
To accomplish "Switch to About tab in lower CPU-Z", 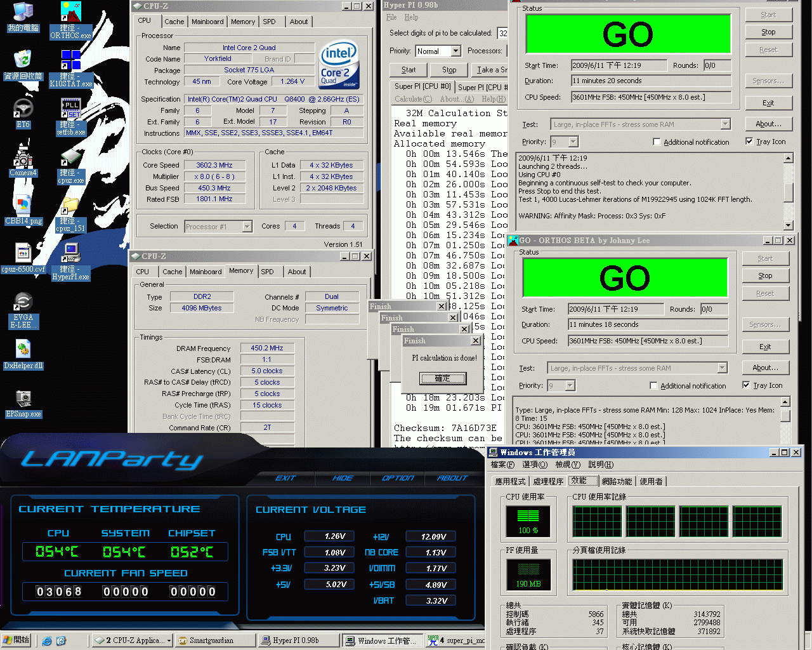I will (296, 272).
